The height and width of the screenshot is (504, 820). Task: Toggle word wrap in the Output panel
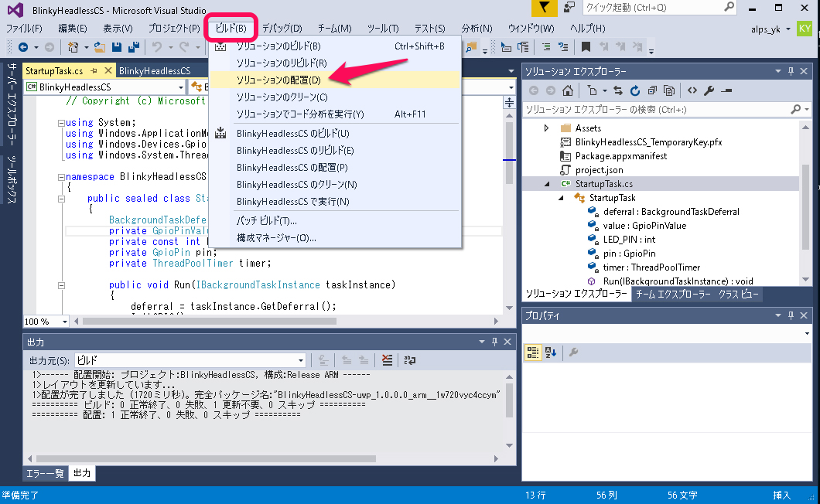point(410,360)
